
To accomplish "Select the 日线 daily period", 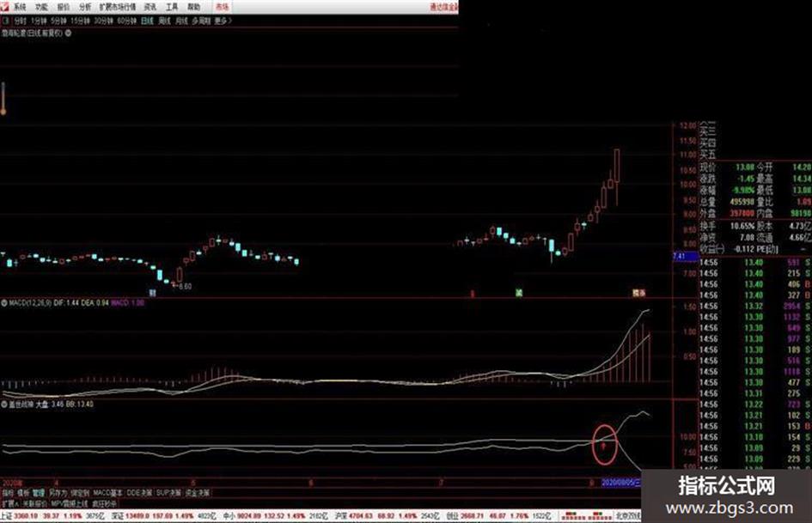I will point(148,21).
